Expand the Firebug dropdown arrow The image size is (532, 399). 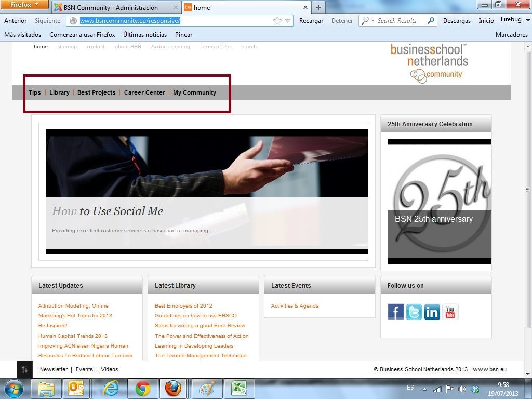pyautogui.click(x=528, y=20)
